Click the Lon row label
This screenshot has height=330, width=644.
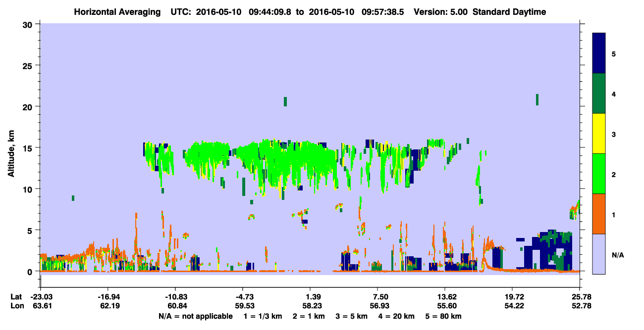16,306
